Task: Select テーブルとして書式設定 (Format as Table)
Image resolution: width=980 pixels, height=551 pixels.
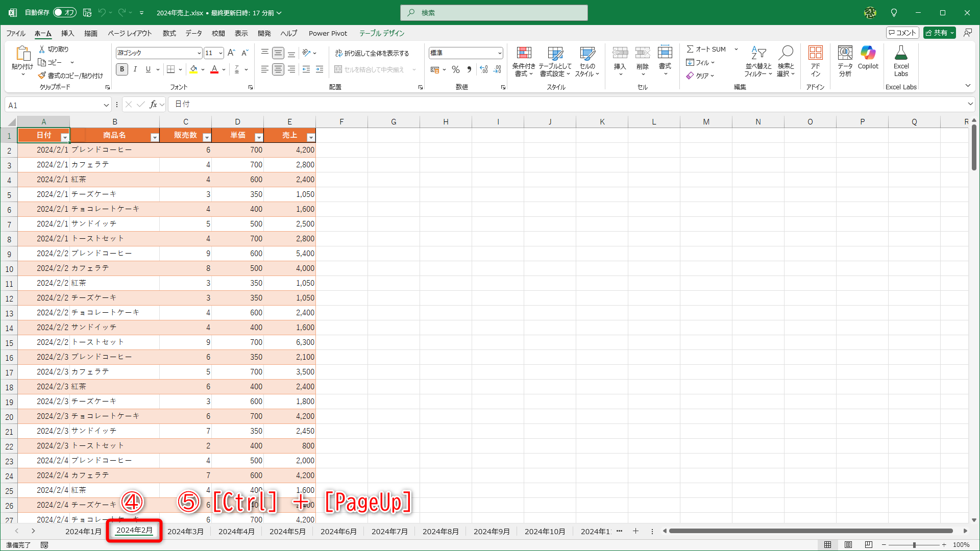Action: coord(555,60)
